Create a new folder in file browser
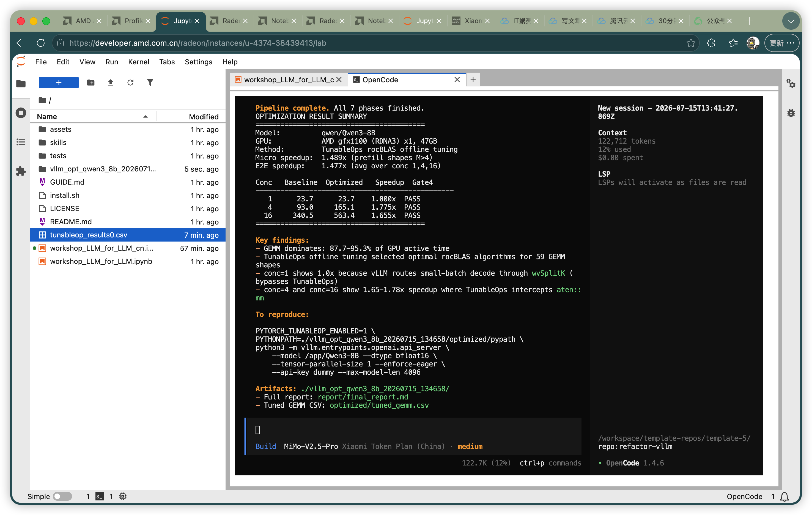The image size is (812, 515). coord(91,82)
